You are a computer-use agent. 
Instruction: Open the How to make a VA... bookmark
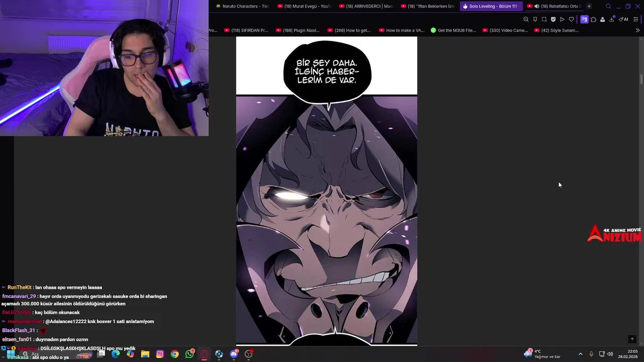[401, 30]
